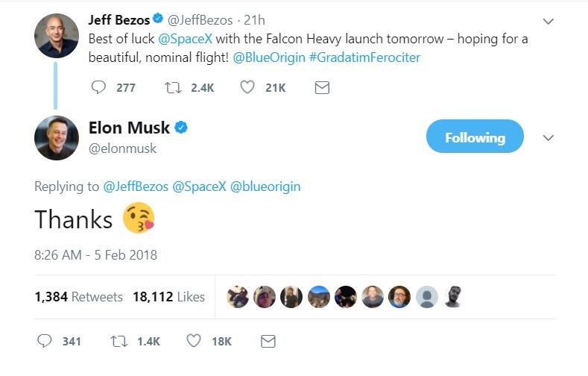This screenshot has height=376, width=588.
Task: Retweet Elon Musk's Thanks tweet
Action: point(118,341)
